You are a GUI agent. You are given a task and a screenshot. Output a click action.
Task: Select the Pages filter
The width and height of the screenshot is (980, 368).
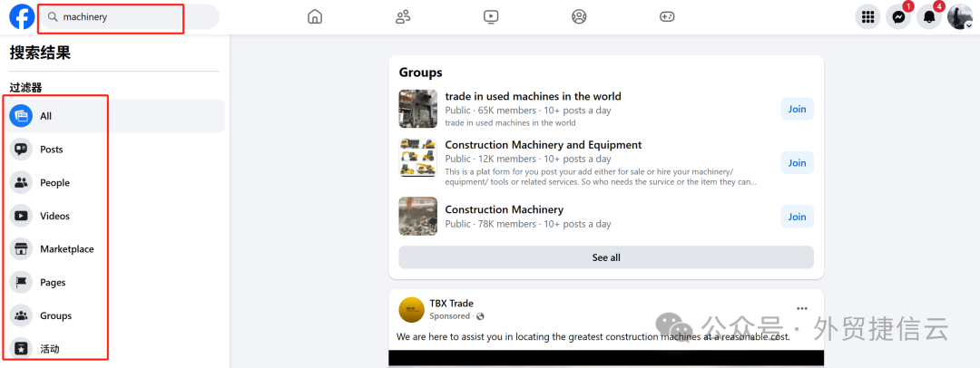click(114, 283)
